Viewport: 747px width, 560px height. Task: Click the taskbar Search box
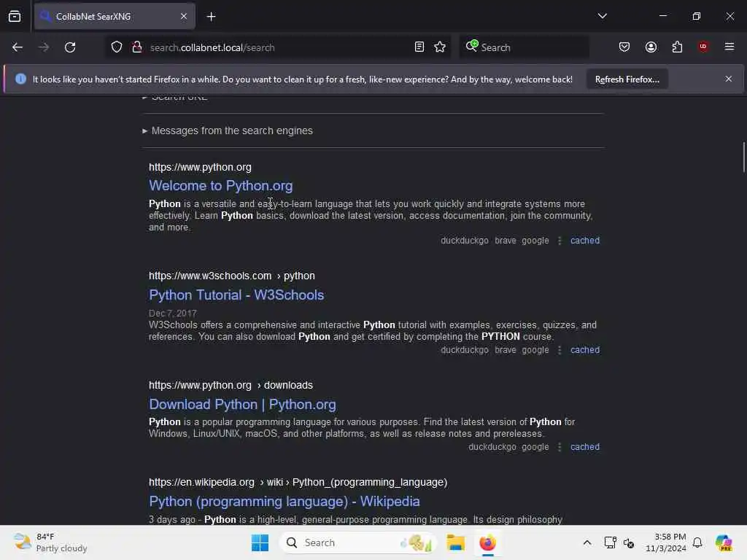358,542
